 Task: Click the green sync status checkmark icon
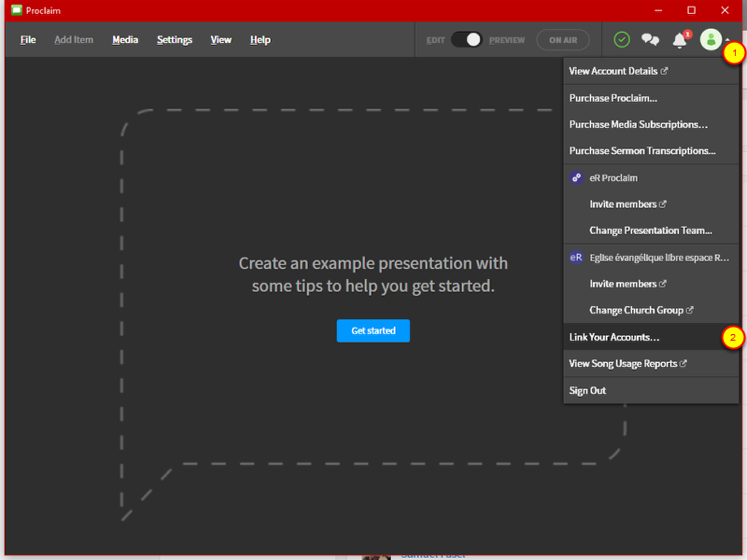click(622, 39)
